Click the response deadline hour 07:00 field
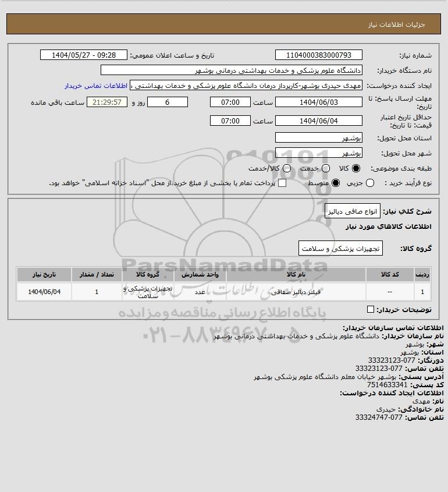The height and width of the screenshot is (492, 448). pos(230,102)
